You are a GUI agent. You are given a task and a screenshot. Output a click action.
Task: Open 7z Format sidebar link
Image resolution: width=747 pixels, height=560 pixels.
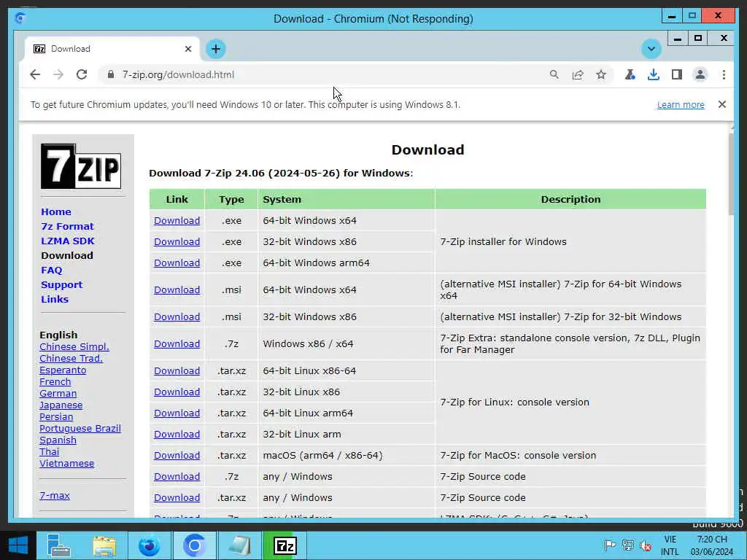point(67,227)
